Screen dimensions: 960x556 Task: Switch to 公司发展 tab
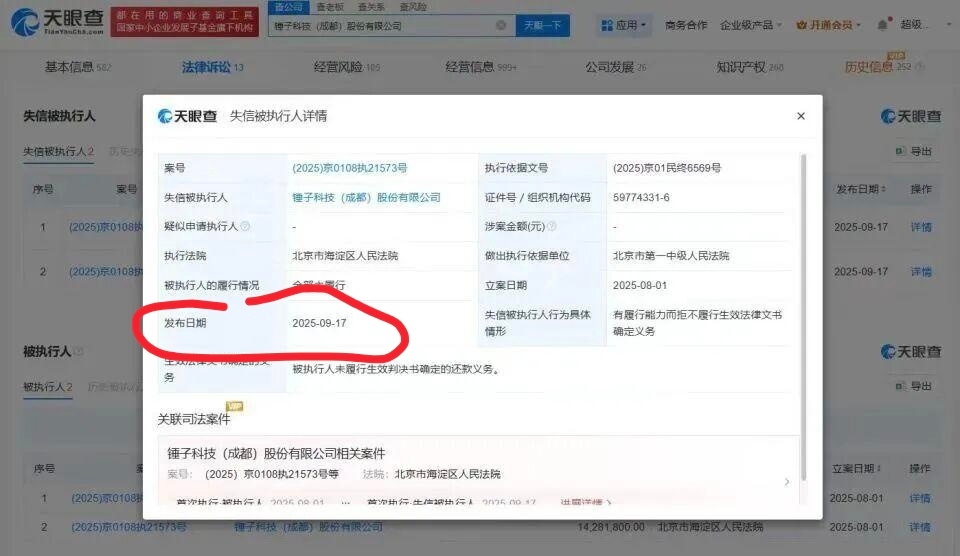(x=615, y=67)
